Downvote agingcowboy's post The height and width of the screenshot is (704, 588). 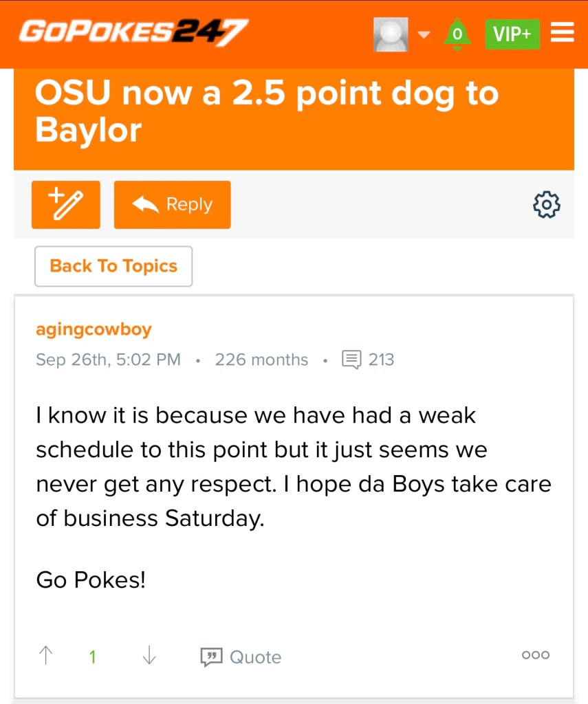149,656
